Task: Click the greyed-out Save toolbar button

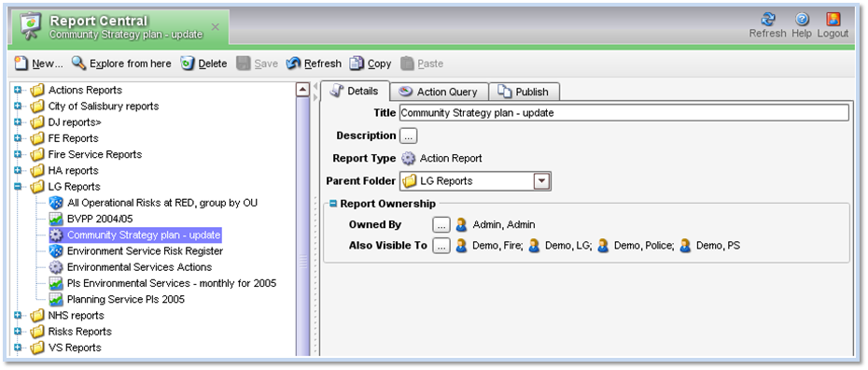Action: click(258, 64)
